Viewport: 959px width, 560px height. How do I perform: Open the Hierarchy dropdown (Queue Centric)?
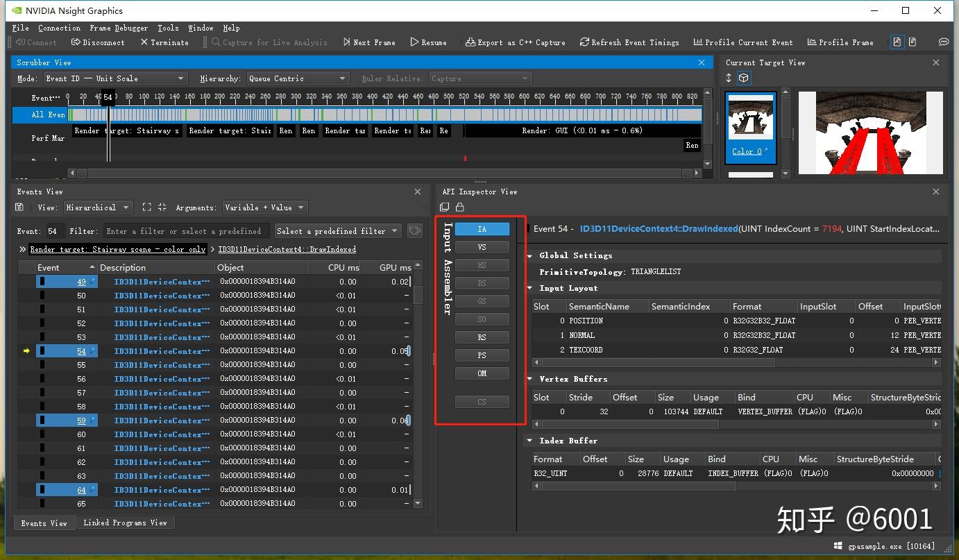(298, 78)
